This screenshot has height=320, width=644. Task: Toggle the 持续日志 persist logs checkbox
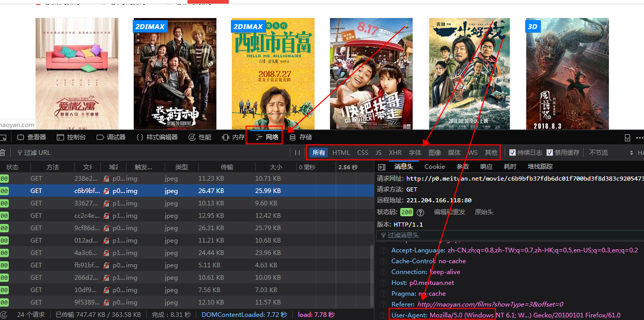pos(512,153)
